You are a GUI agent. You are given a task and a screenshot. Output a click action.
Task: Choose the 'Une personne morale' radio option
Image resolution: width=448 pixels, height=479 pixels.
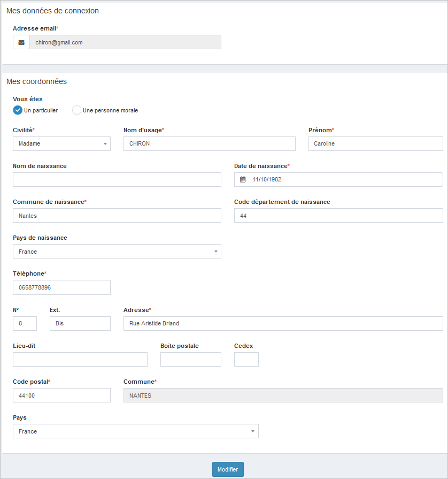click(x=77, y=110)
